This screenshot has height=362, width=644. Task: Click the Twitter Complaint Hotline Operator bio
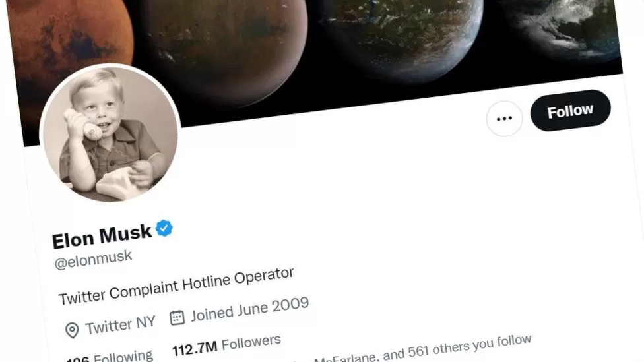176,286
